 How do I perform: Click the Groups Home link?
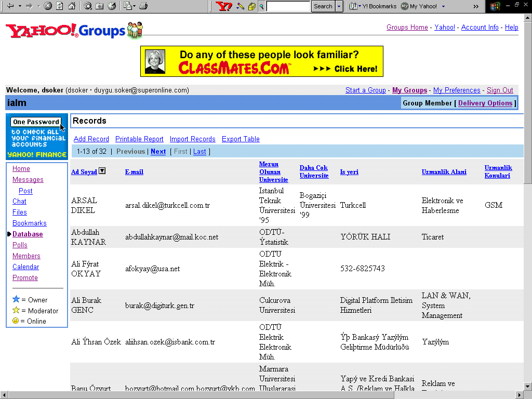[407, 27]
